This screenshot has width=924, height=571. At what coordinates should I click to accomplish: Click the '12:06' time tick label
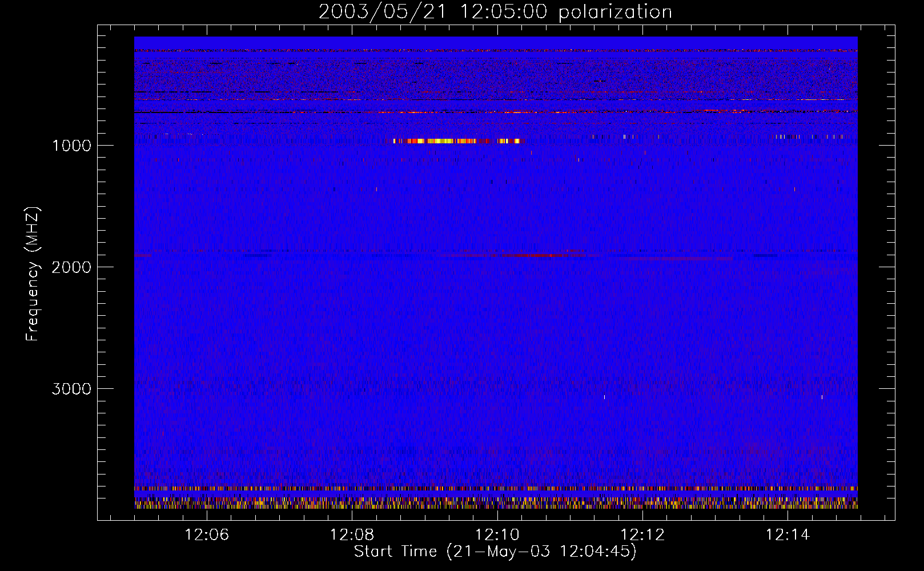click(207, 535)
